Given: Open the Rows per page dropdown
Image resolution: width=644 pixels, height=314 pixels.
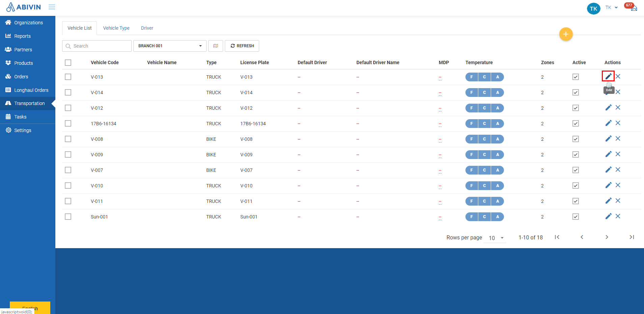Looking at the screenshot, I should tap(495, 238).
